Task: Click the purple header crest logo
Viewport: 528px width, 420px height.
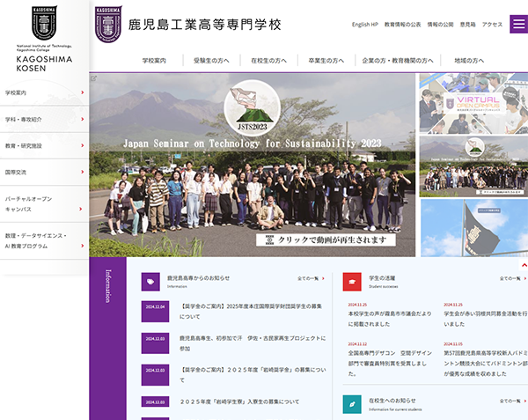Action: 108,25
